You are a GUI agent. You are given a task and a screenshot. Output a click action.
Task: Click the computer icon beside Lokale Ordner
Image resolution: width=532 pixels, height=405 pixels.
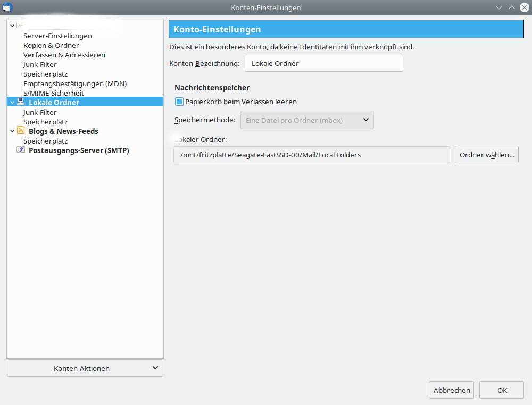[x=21, y=102]
